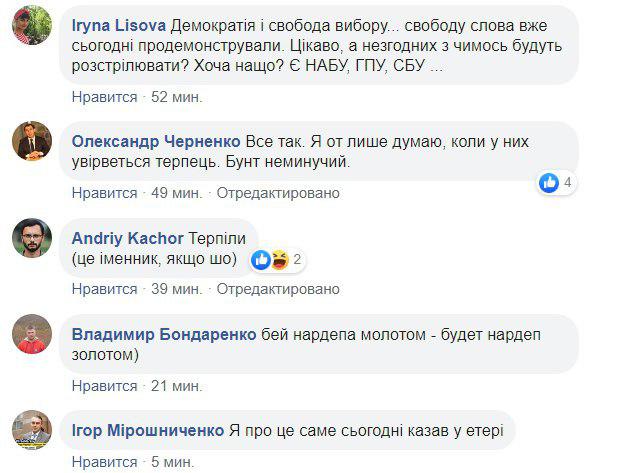The image size is (619, 473).
Task: Click Нравится under Владимир Бондаренко's comment
Action: [104, 385]
